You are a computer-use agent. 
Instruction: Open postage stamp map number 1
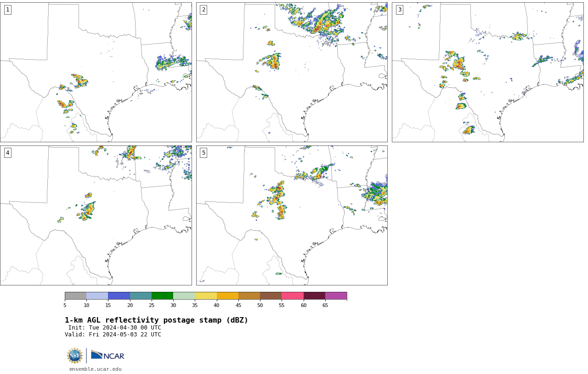(x=96, y=72)
